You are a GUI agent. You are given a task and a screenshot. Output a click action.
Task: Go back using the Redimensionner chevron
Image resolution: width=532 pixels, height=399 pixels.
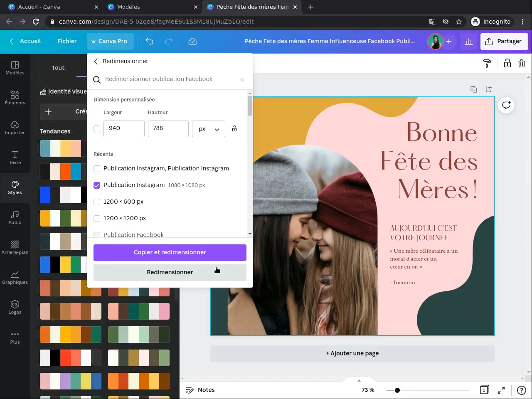[96, 62]
